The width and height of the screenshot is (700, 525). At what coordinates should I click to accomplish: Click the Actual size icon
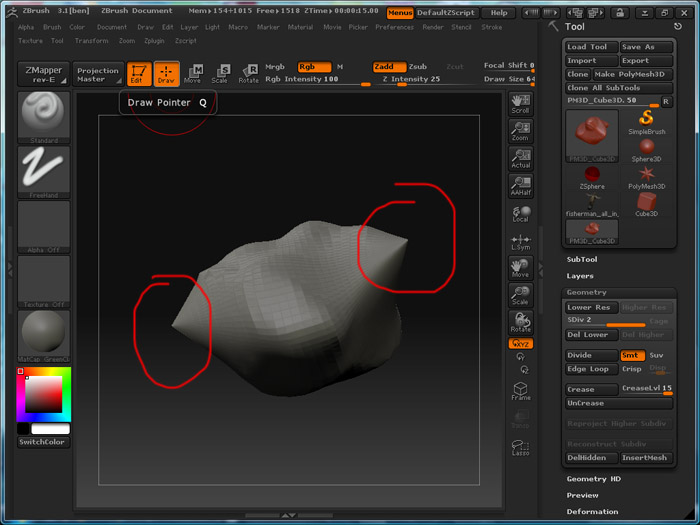pos(520,158)
